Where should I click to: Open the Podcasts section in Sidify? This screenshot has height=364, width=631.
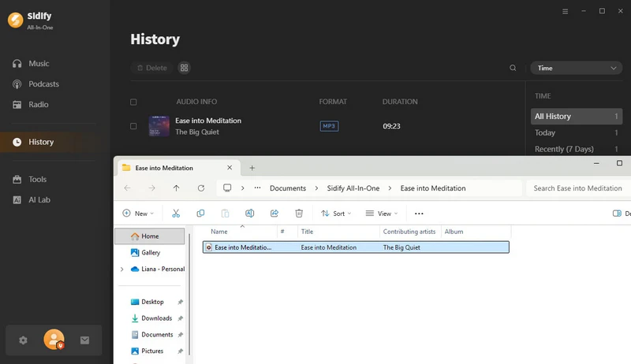pos(35,84)
